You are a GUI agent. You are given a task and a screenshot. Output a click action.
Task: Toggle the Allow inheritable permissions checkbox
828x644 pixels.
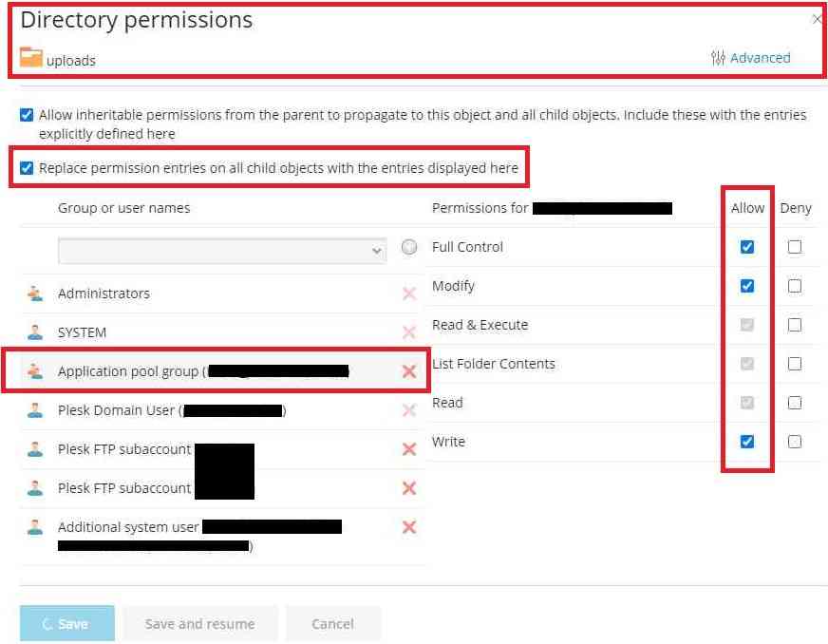tap(27, 115)
